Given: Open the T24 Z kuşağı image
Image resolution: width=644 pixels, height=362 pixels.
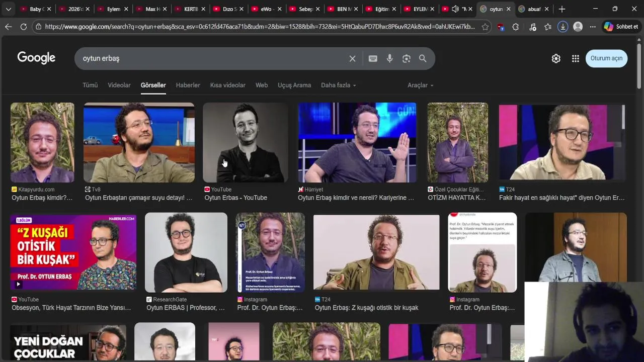Looking at the screenshot, I should [x=376, y=252].
